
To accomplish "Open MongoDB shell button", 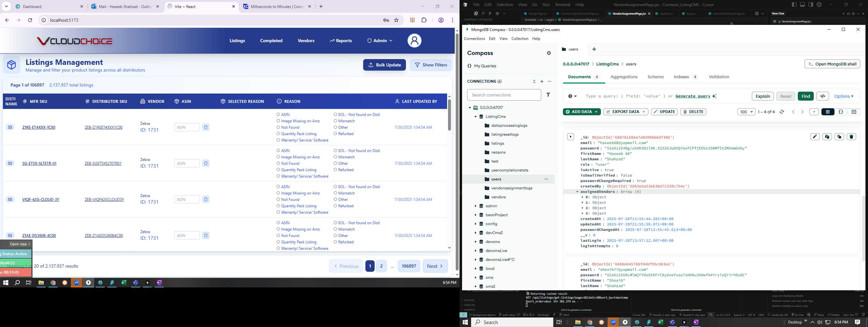I will click(832, 64).
